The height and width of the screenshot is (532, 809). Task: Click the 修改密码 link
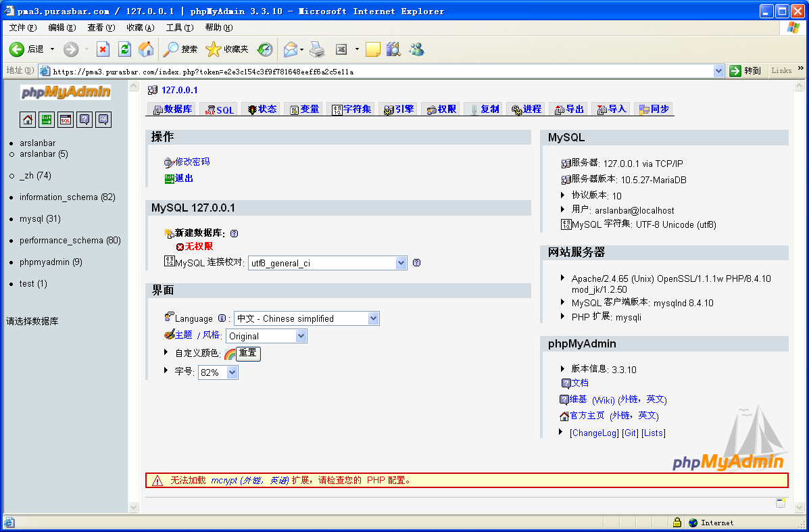193,162
